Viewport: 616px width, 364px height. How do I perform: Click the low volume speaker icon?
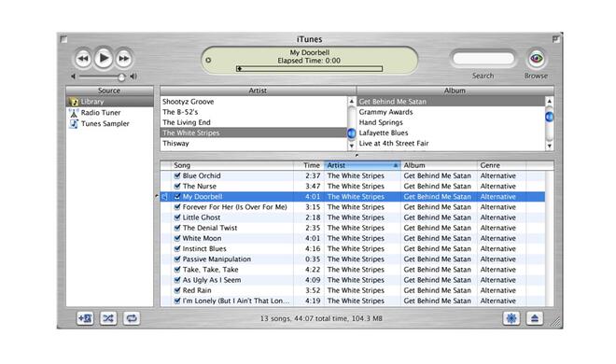point(73,77)
